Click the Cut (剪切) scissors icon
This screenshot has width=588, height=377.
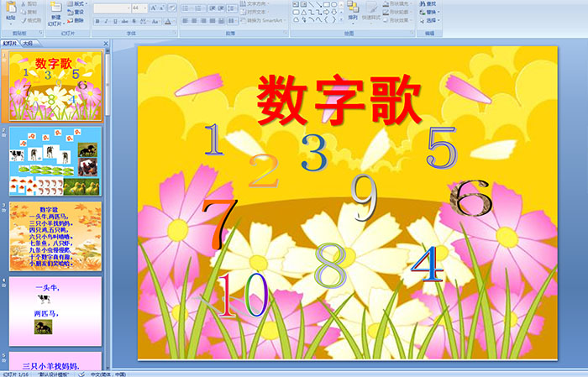click(24, 3)
